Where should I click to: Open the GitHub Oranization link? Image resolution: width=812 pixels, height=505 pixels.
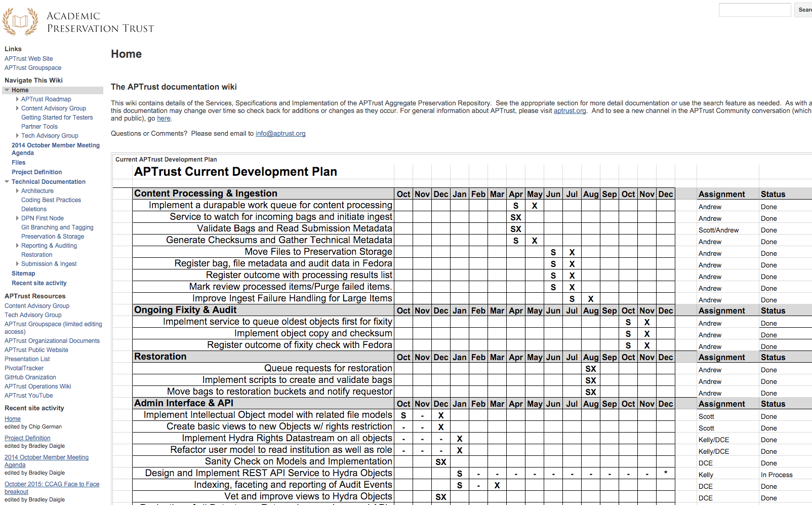click(30, 377)
